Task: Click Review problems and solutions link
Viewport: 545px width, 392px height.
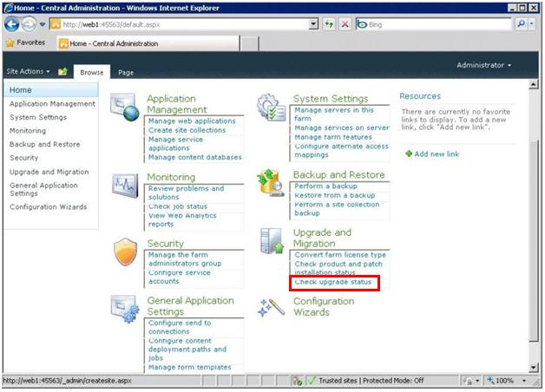Action: click(187, 193)
